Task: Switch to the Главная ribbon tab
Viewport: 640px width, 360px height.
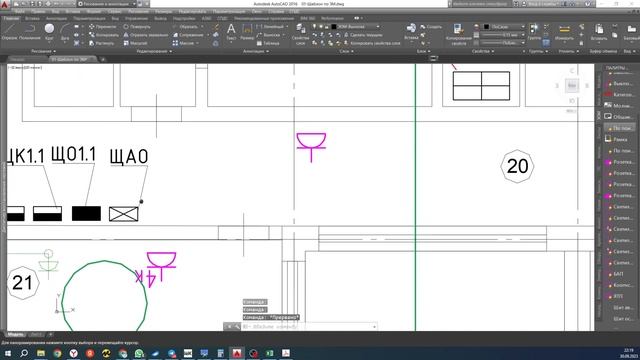Action: coord(11,18)
